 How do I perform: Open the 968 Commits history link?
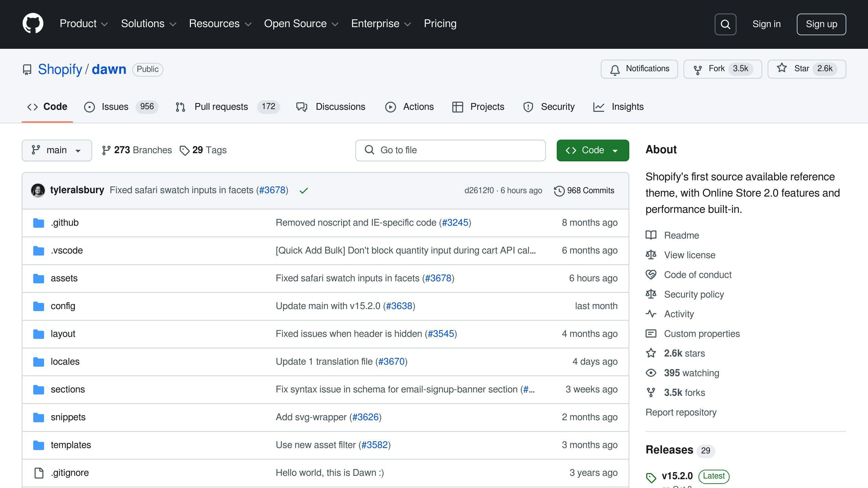click(584, 190)
